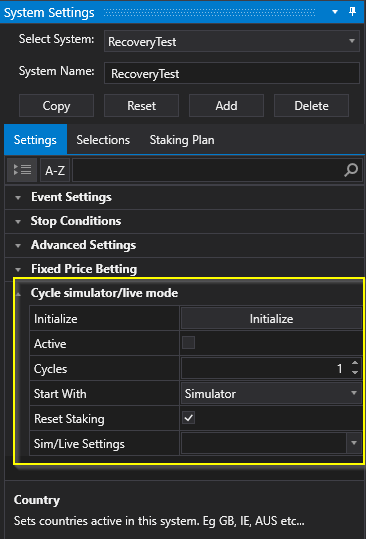Open System Settings panel options arrow
The height and width of the screenshot is (539, 366).
(x=335, y=12)
